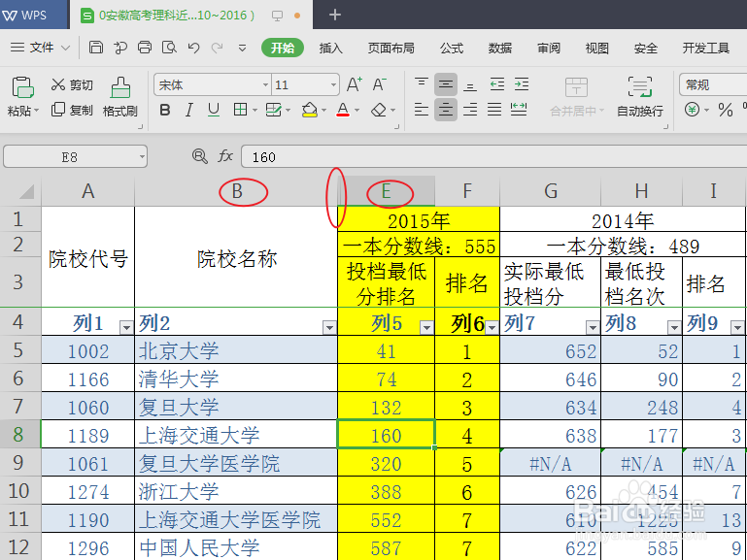747x560 pixels.
Task: Toggle underline formatting
Action: pos(214,110)
